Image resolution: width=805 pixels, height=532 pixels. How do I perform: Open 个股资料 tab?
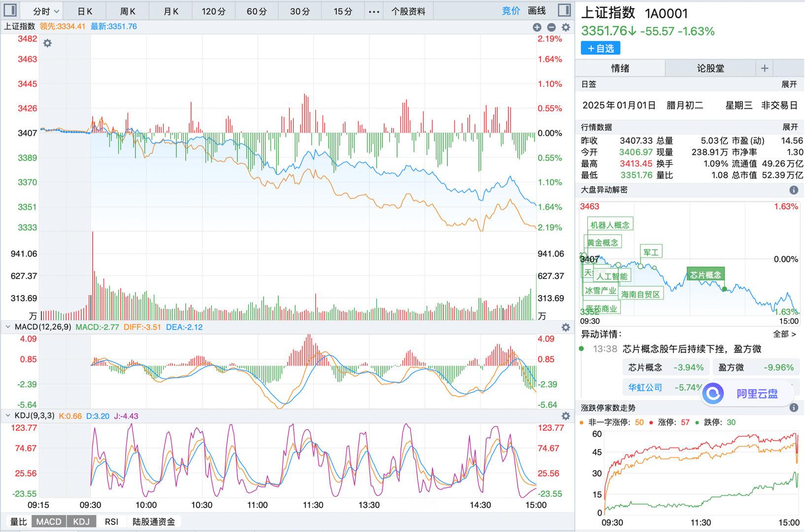point(408,11)
